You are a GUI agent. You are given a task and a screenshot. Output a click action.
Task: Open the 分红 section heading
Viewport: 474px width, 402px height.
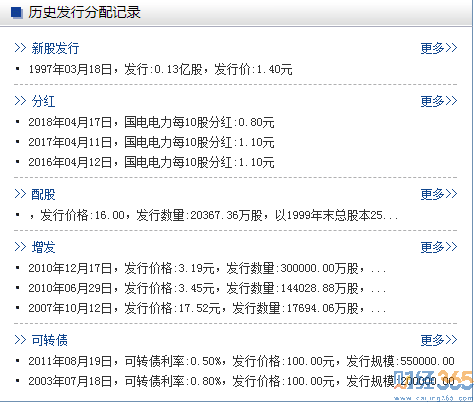(x=43, y=101)
